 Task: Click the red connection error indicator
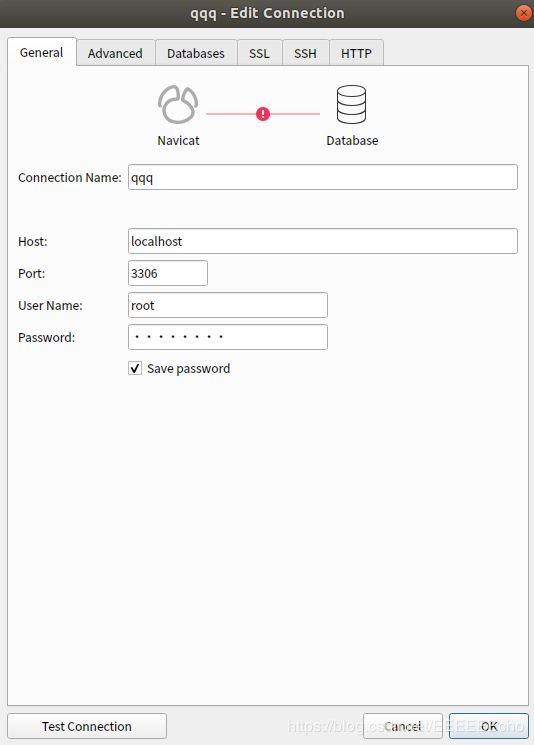[x=263, y=114]
